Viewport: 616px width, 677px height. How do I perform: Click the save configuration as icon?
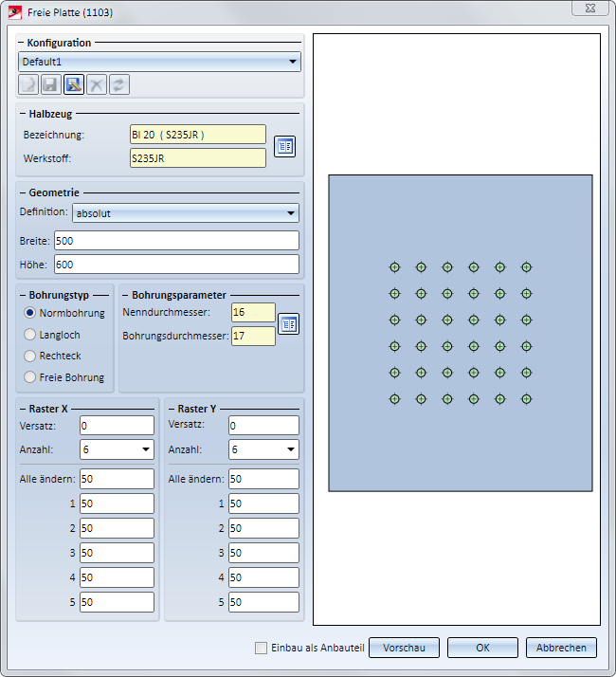74,84
